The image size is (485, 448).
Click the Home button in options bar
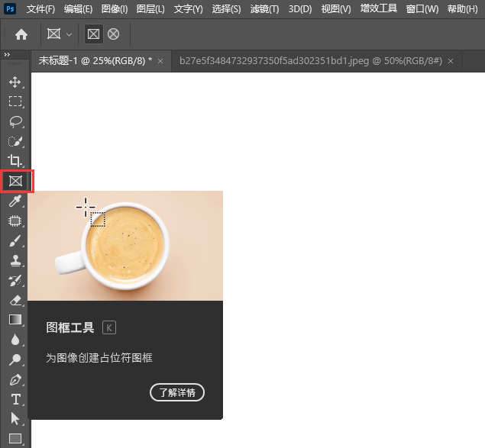click(x=21, y=34)
